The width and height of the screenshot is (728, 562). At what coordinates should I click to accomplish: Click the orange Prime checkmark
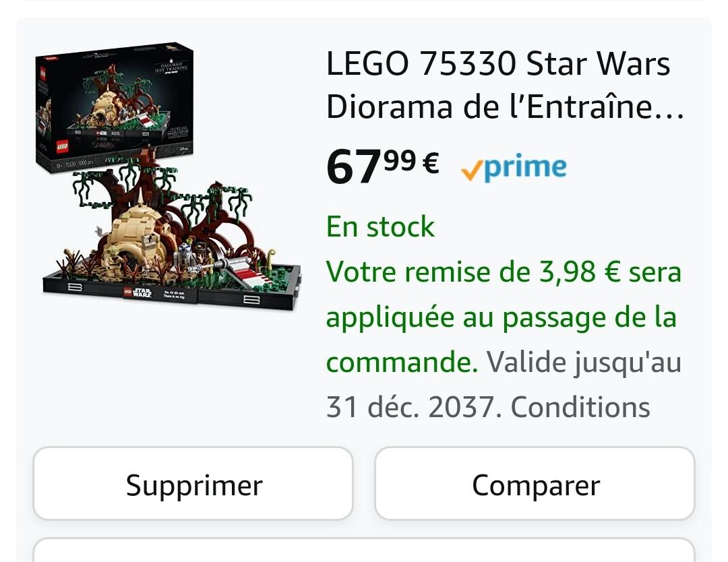click(472, 173)
